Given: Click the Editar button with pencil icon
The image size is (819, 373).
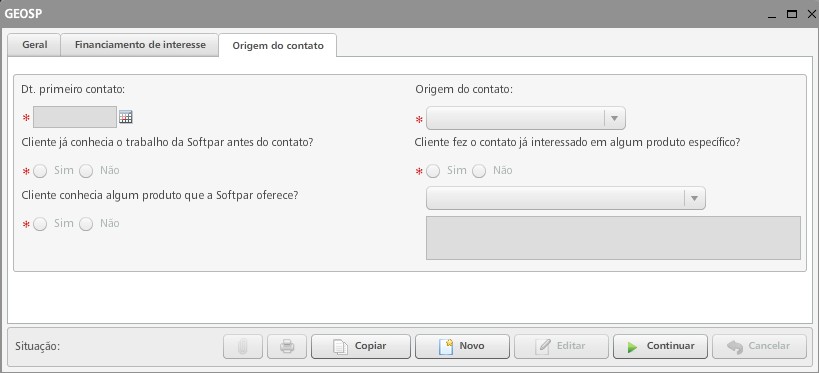Looking at the screenshot, I should tap(561, 346).
